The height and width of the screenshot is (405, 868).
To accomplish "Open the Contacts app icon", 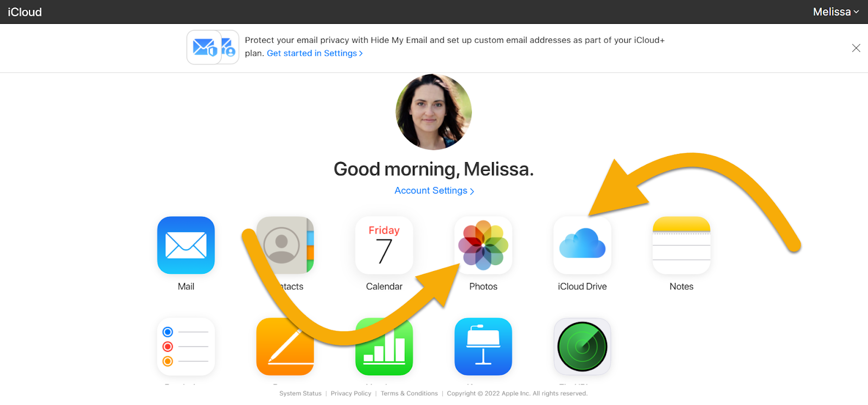I will coord(285,245).
